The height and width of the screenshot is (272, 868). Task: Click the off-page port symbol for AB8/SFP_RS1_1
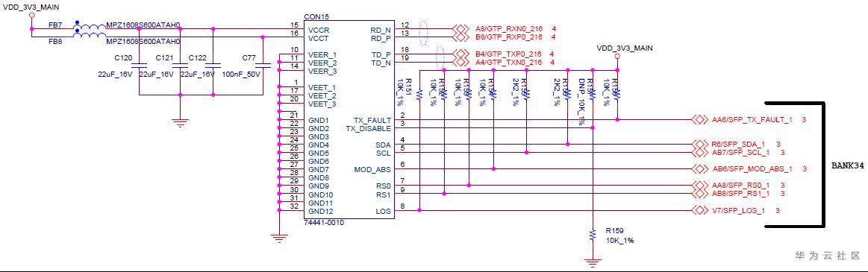pos(700,194)
